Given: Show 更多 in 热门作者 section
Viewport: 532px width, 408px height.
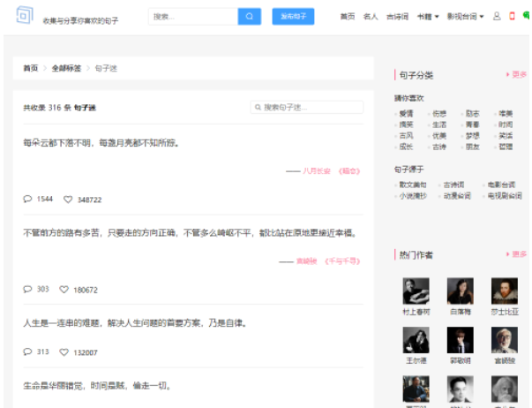Looking at the screenshot, I should 516,254.
